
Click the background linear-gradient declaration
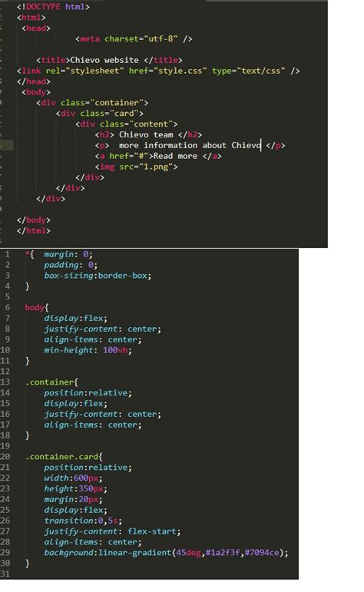[166, 553]
